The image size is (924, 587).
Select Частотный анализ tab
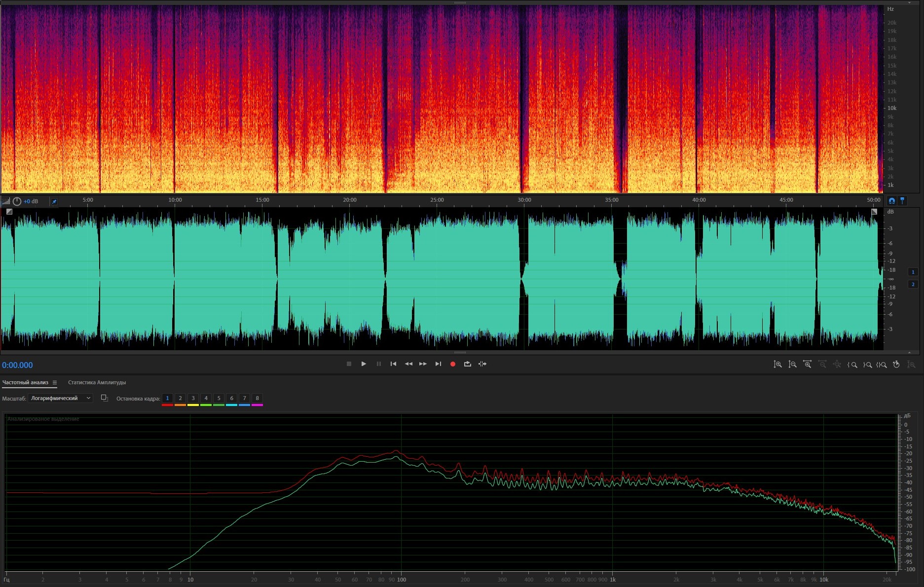click(25, 382)
